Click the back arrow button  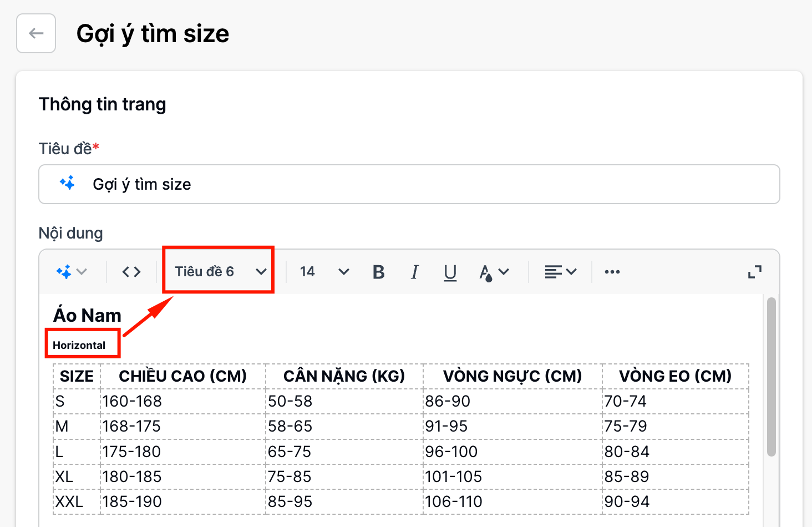tap(36, 33)
